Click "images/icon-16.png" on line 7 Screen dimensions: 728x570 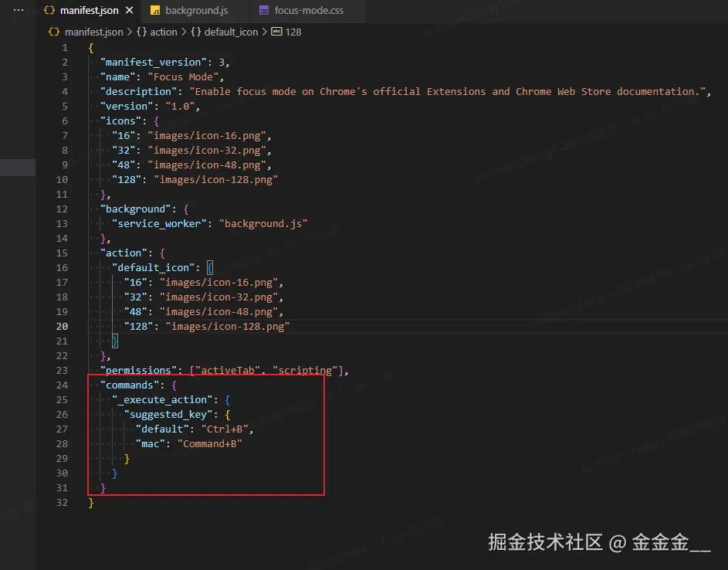click(207, 136)
